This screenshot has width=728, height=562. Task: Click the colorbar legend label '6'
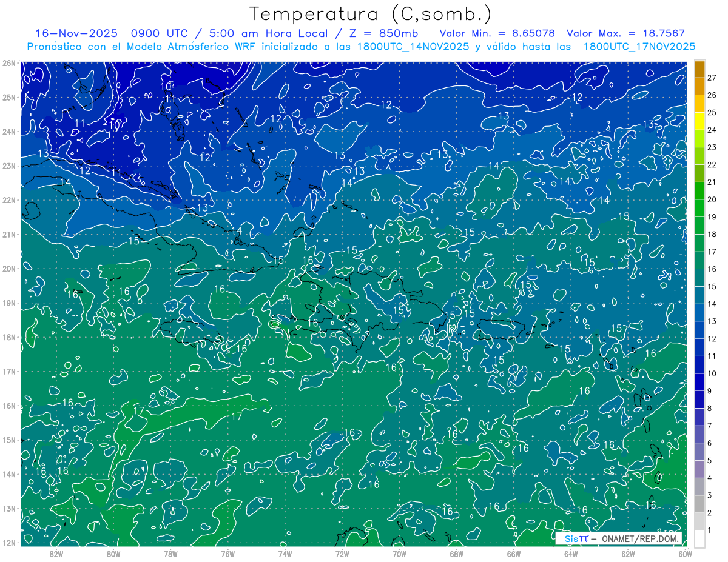click(710, 443)
